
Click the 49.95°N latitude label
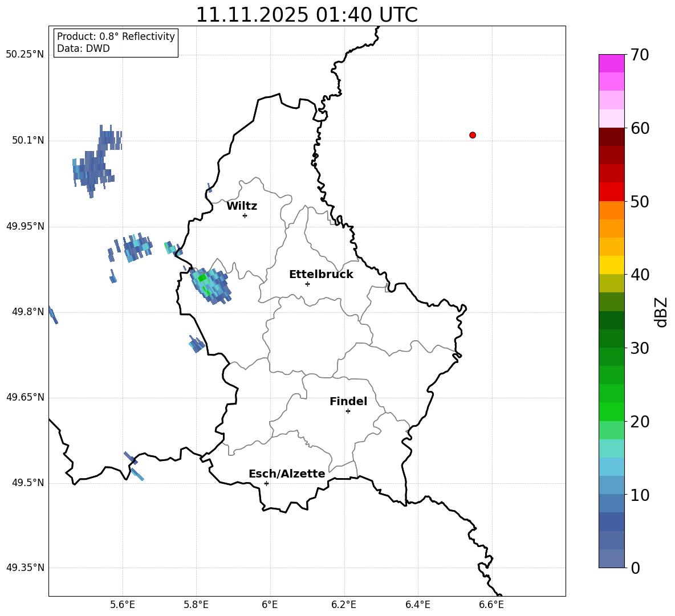coord(25,226)
